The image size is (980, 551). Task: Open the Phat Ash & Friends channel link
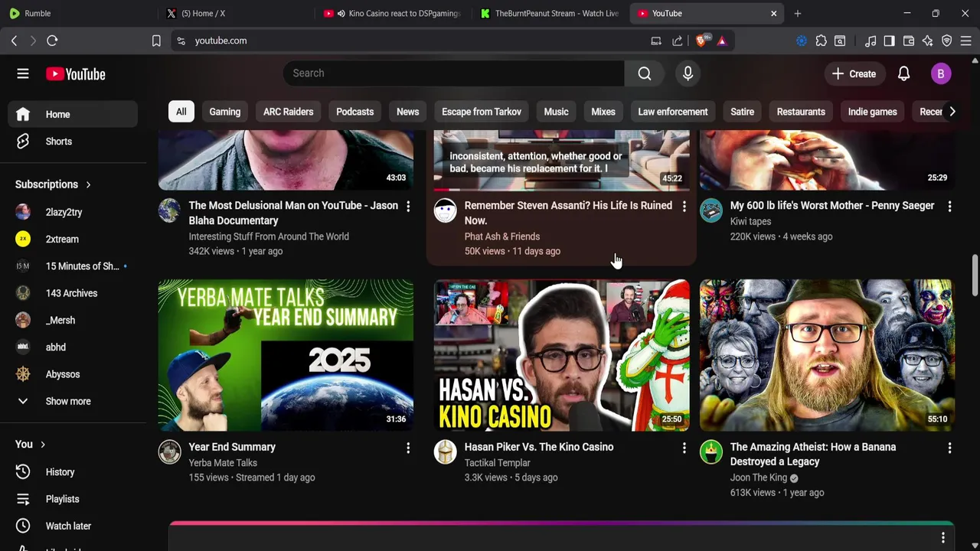(x=502, y=236)
